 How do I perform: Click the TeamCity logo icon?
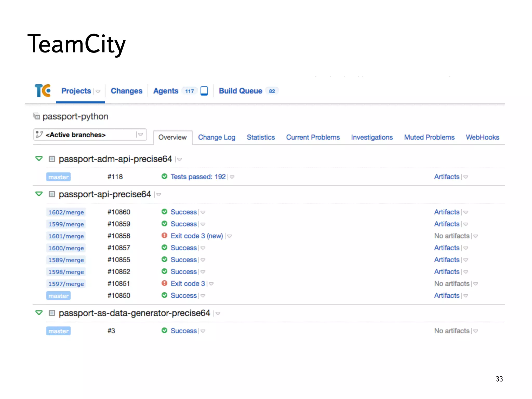click(43, 91)
